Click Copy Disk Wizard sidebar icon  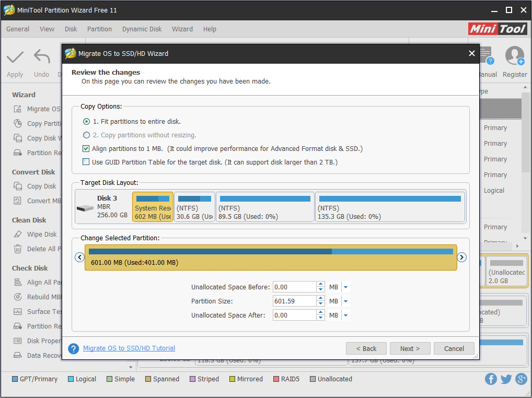click(18, 138)
